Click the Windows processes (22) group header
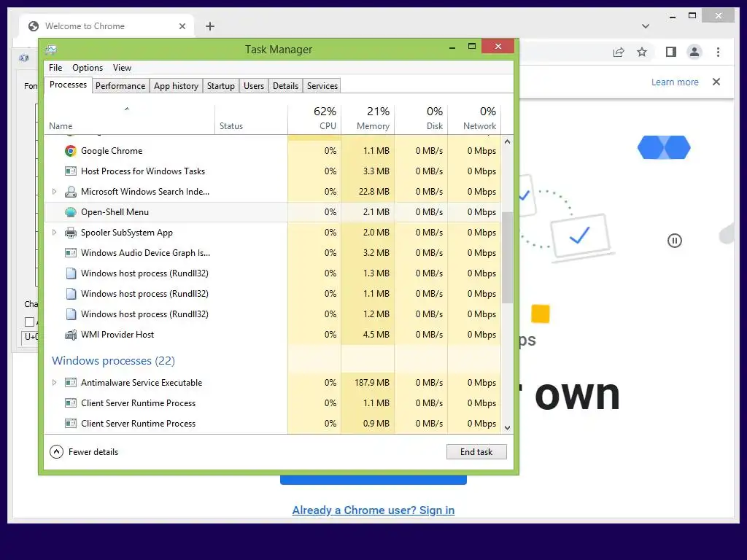Viewport: 747px width, 560px height. click(113, 360)
